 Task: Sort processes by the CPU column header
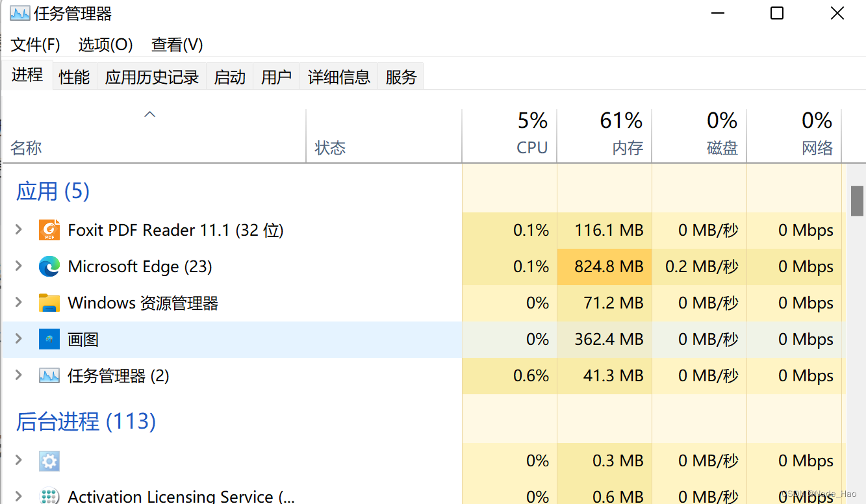(531, 148)
